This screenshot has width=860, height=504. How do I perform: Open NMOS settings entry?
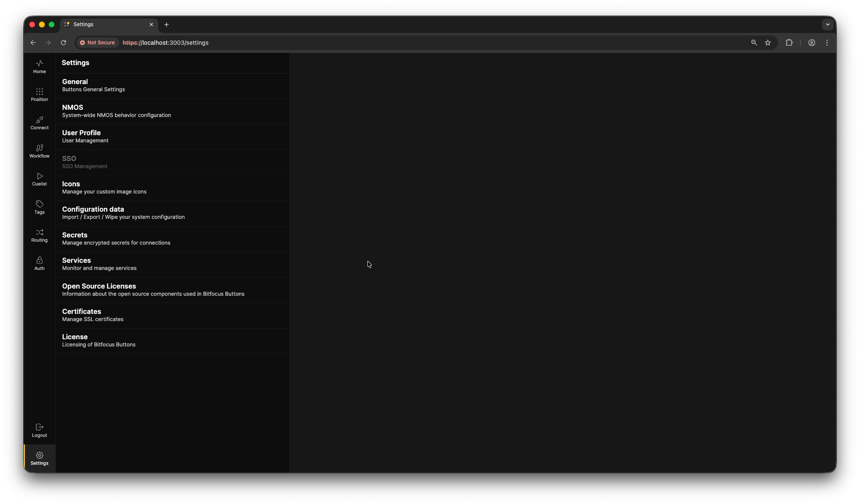tap(173, 111)
